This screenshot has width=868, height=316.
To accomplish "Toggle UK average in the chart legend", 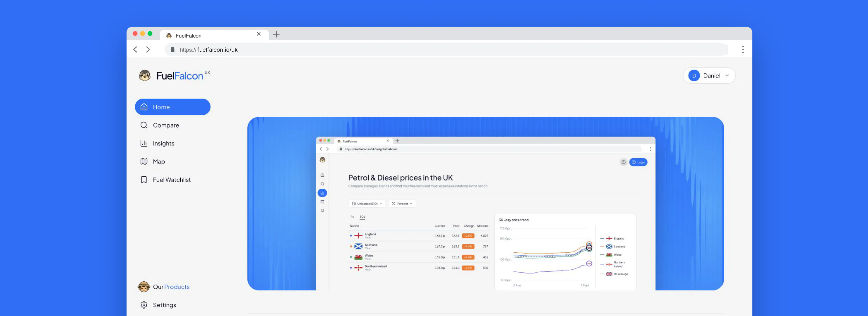I will pyautogui.click(x=614, y=274).
